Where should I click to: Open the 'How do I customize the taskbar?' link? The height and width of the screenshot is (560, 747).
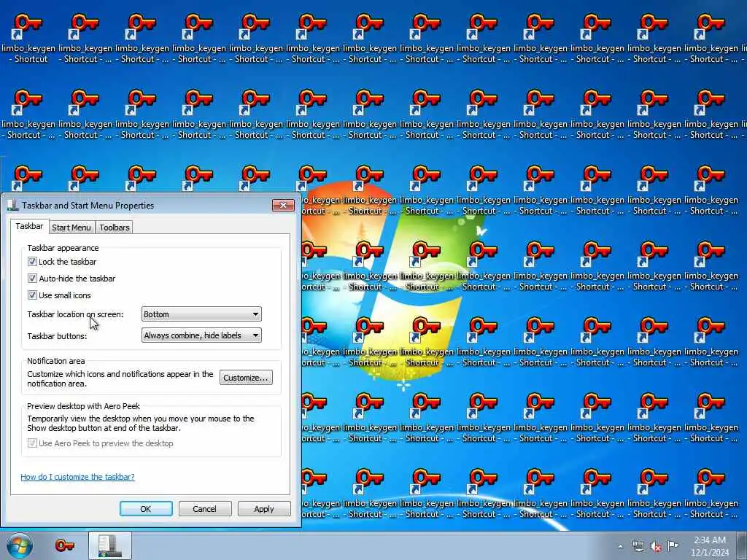tap(77, 477)
